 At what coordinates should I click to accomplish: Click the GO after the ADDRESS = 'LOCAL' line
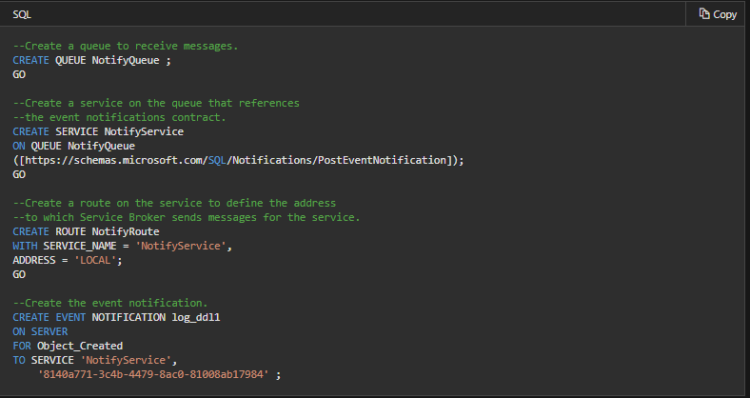tap(19, 274)
